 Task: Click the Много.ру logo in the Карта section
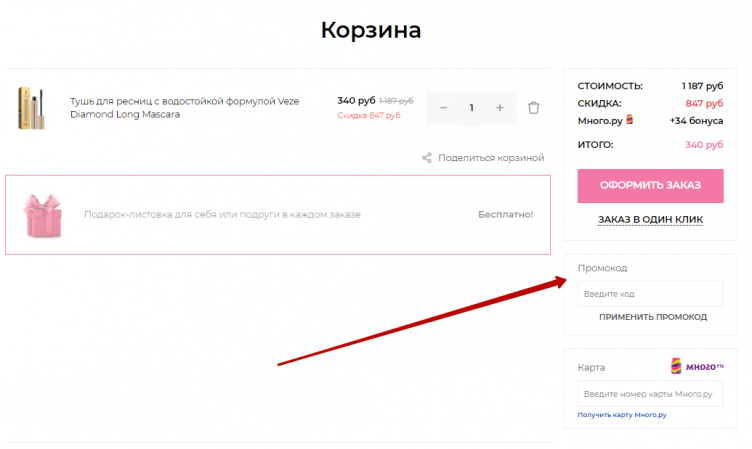point(697,367)
